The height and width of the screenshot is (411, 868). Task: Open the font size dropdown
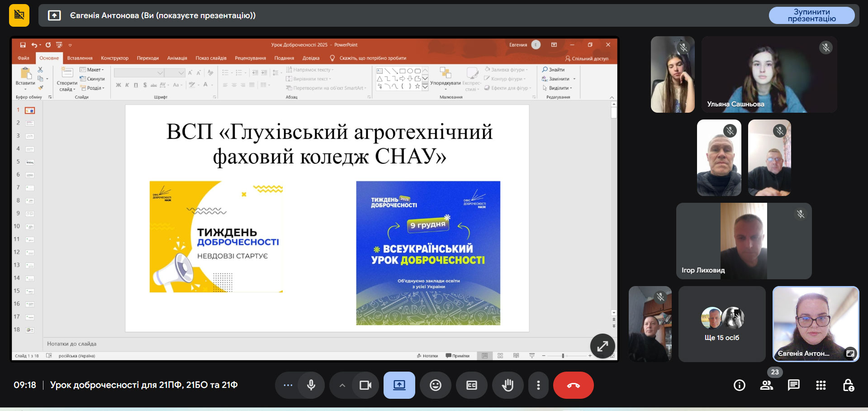click(181, 73)
